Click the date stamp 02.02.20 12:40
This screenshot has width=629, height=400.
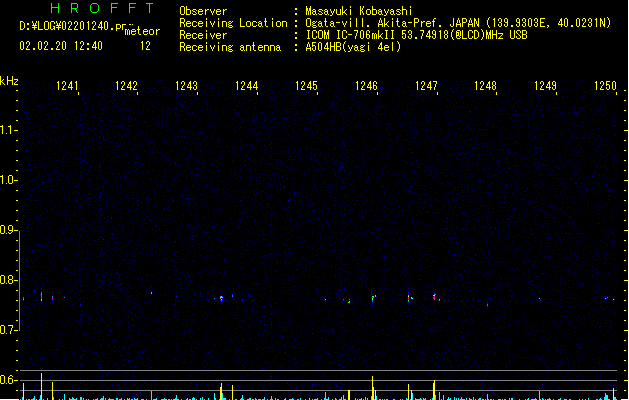pos(61,46)
